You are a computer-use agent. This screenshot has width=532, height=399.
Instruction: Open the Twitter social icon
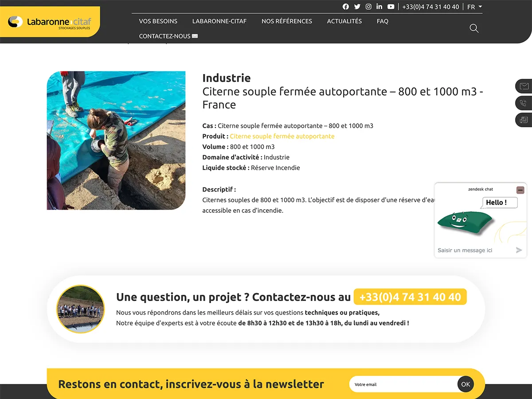357,7
